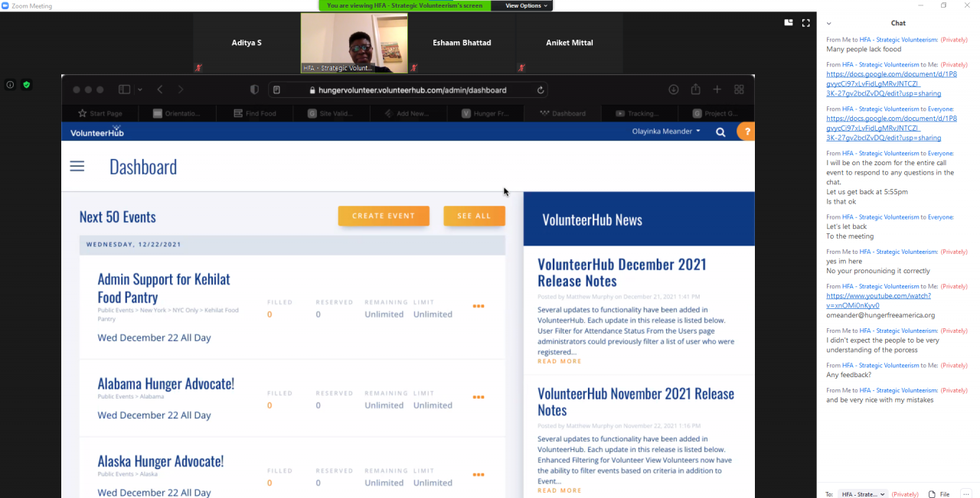The width and height of the screenshot is (980, 498).
Task: Open the orange help question mark
Action: tap(746, 132)
